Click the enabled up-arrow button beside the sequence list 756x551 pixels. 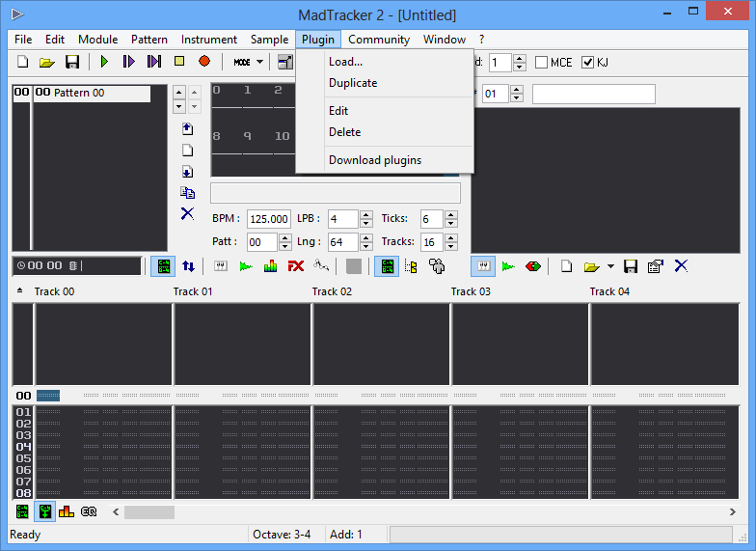coord(179,93)
